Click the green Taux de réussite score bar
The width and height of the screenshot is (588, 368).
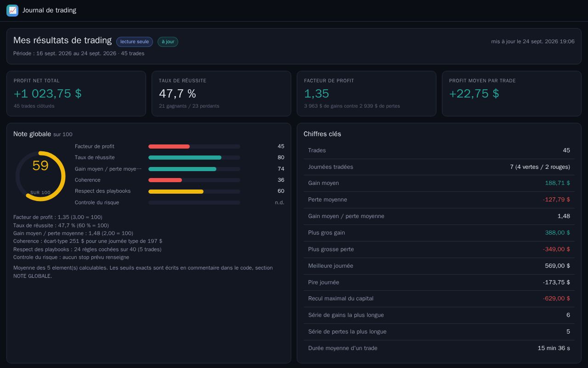pyautogui.click(x=185, y=158)
